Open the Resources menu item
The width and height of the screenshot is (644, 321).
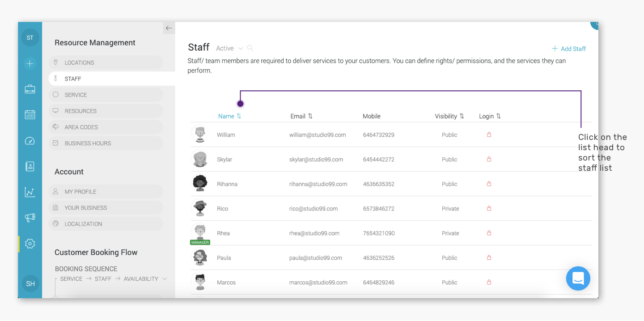106,111
